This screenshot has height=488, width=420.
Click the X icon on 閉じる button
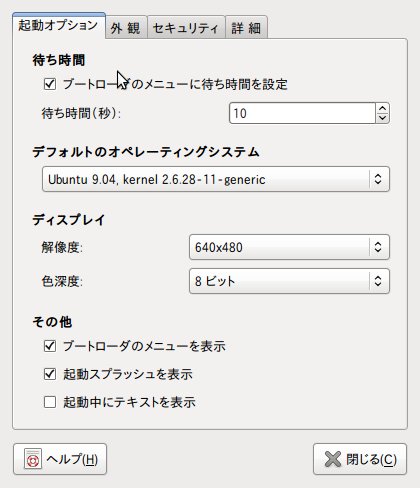(x=333, y=459)
